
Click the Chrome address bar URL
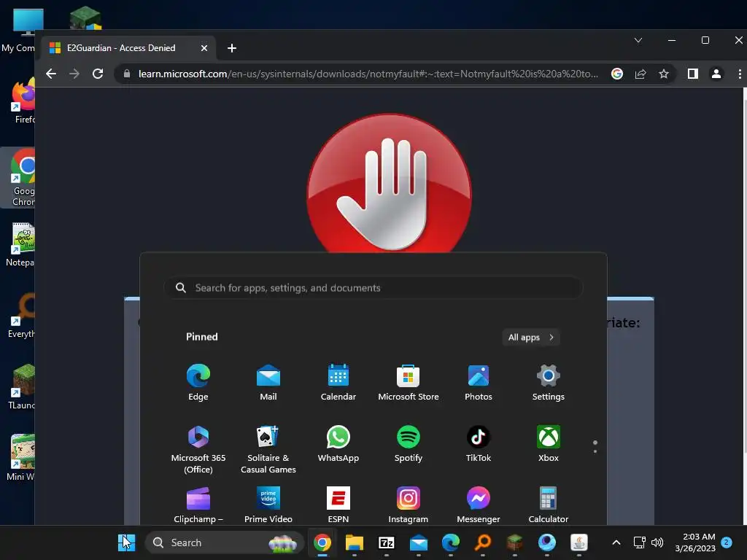368,74
